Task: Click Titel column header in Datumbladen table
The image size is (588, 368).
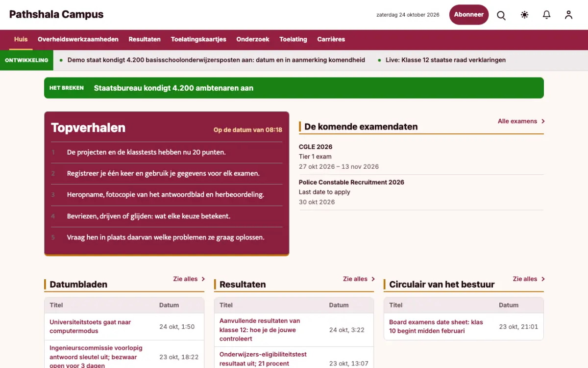Action: point(56,305)
